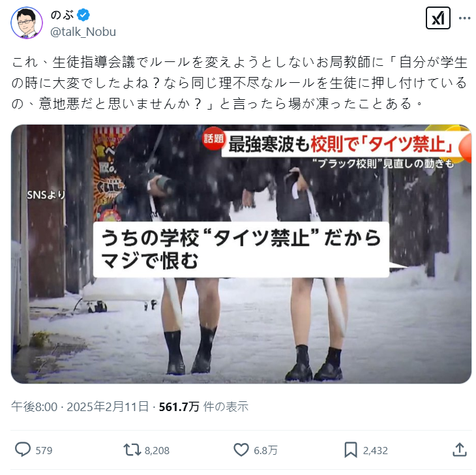
Task: Like the post with the heart icon
Action: point(241,450)
